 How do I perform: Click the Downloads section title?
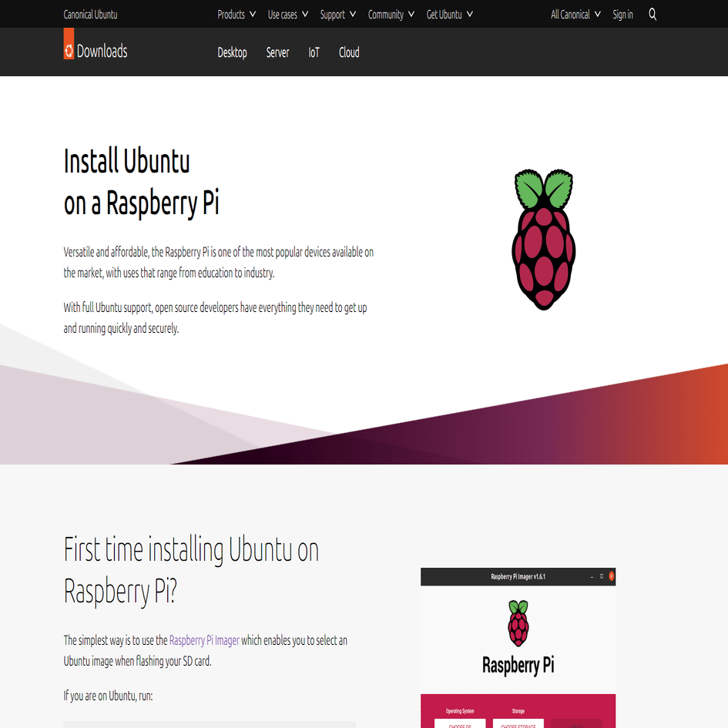pyautogui.click(x=102, y=51)
